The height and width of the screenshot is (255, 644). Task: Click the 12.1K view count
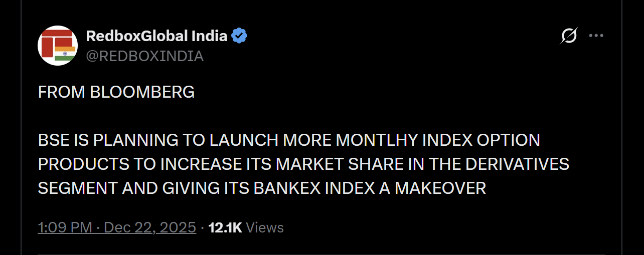pyautogui.click(x=225, y=228)
